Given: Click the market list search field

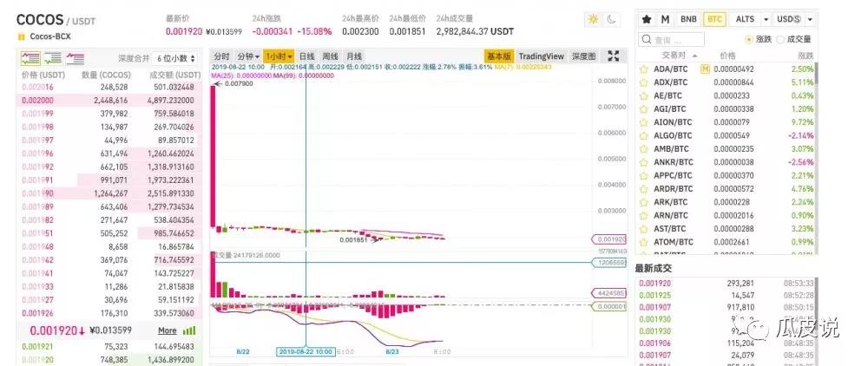Looking at the screenshot, I should (x=671, y=40).
